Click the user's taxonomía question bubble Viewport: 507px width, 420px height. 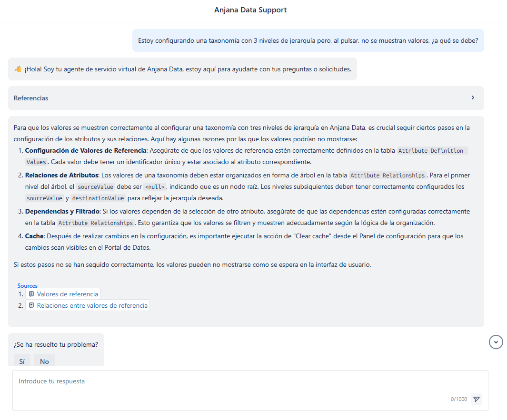pos(308,40)
